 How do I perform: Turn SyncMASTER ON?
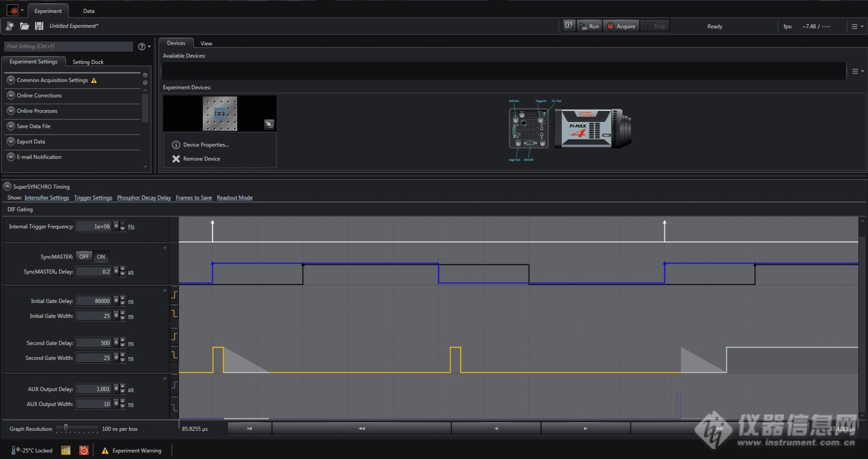pyautogui.click(x=101, y=257)
